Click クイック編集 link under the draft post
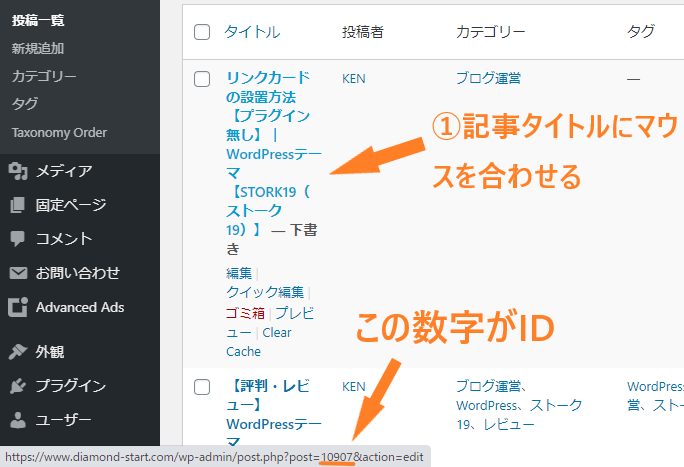Viewport: 684px width, 467px height. click(265, 292)
